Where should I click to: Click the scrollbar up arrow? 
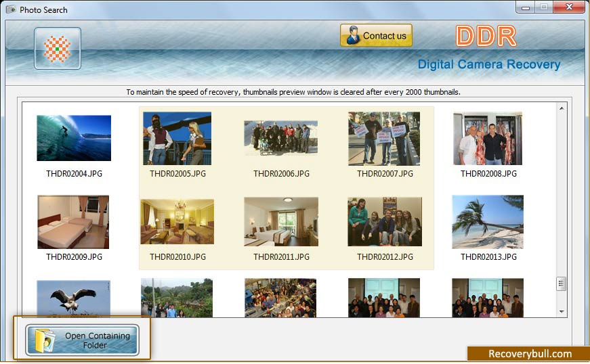coord(562,108)
